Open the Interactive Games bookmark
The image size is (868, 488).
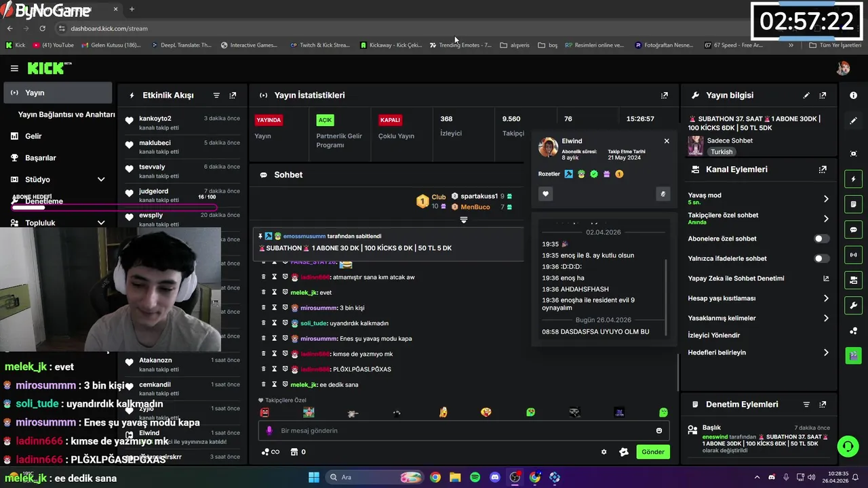(x=249, y=45)
